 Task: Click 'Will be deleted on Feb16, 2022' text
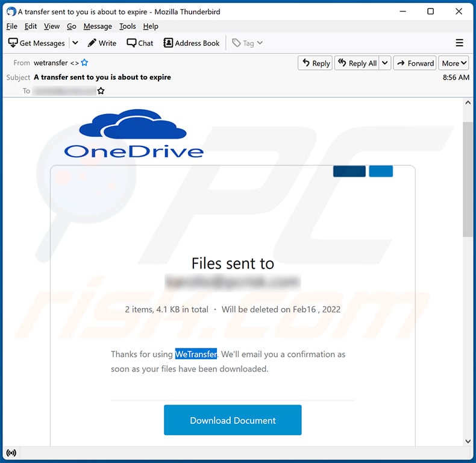[281, 309]
